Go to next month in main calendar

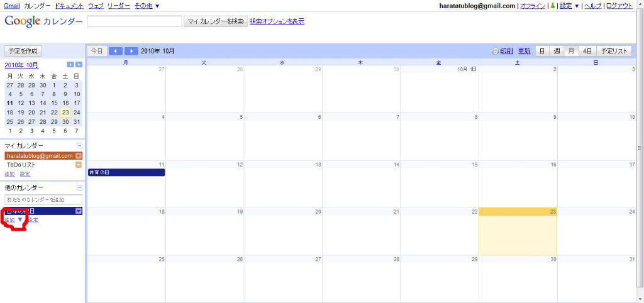coord(131,52)
